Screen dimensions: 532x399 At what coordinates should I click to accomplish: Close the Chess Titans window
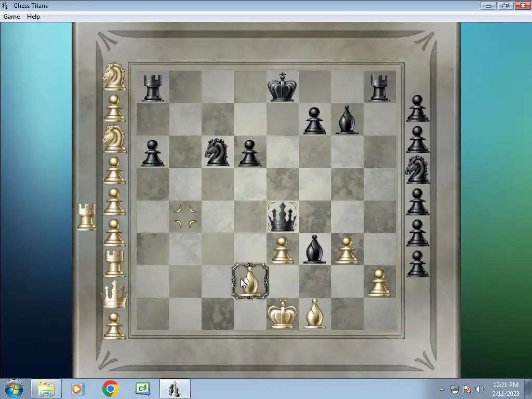point(523,5)
